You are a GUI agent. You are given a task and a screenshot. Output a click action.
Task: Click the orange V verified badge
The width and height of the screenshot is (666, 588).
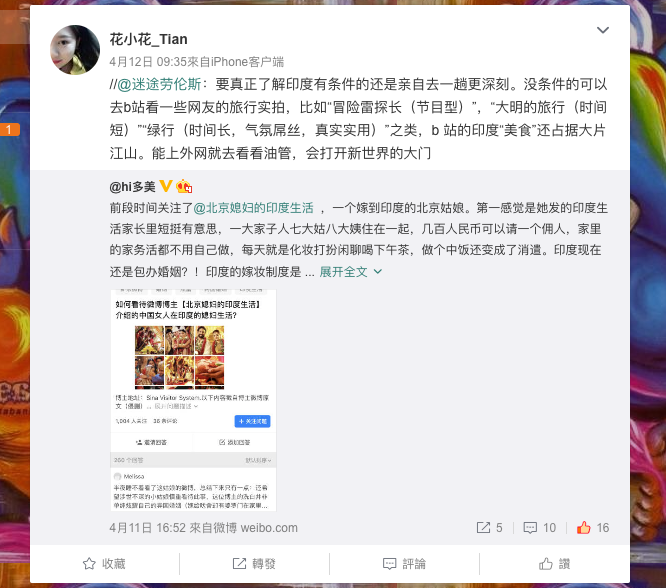[x=166, y=186]
